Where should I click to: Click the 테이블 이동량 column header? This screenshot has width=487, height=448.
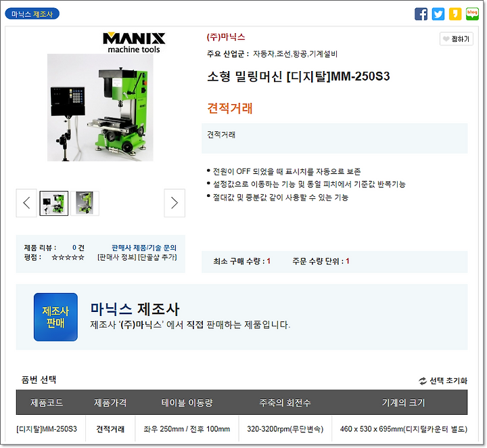[187, 403]
